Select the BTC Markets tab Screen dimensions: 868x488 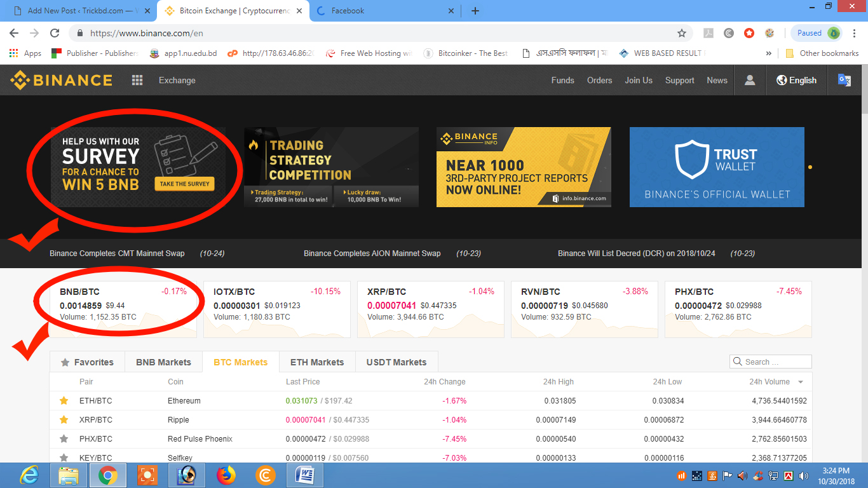(241, 362)
